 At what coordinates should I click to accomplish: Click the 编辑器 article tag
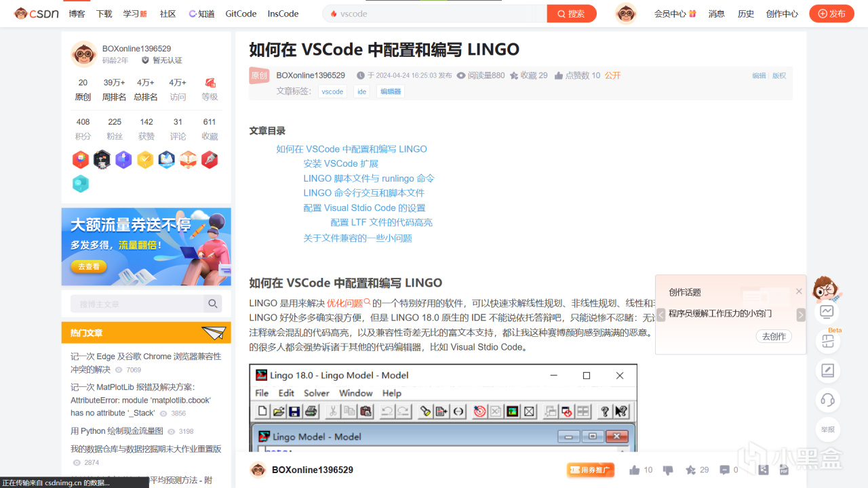pyautogui.click(x=391, y=91)
